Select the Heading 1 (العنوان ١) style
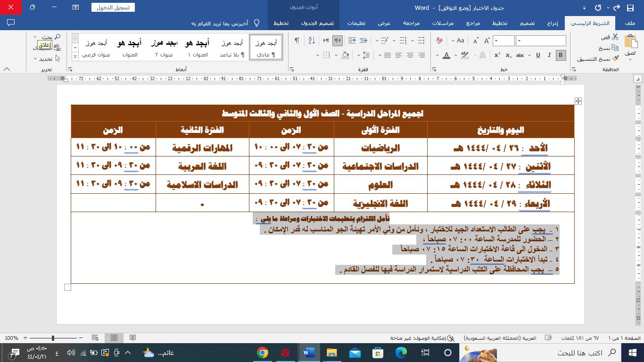The image size is (644, 362). pyautogui.click(x=198, y=48)
